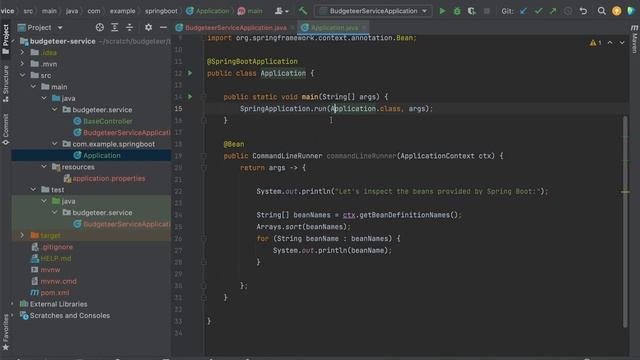
Task: Rollback changes with the undo arrow icon
Action: tap(583, 11)
